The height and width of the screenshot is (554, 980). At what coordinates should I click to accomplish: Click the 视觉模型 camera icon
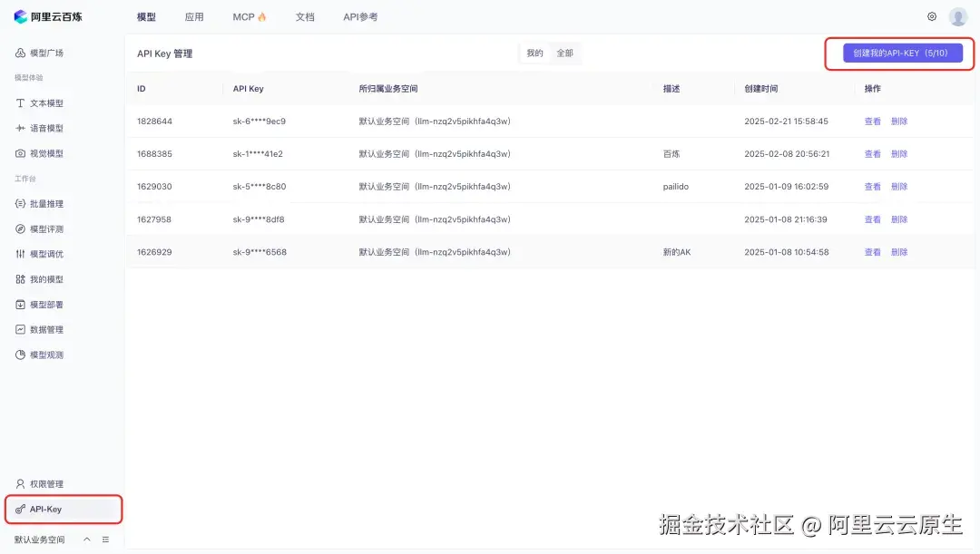(20, 153)
